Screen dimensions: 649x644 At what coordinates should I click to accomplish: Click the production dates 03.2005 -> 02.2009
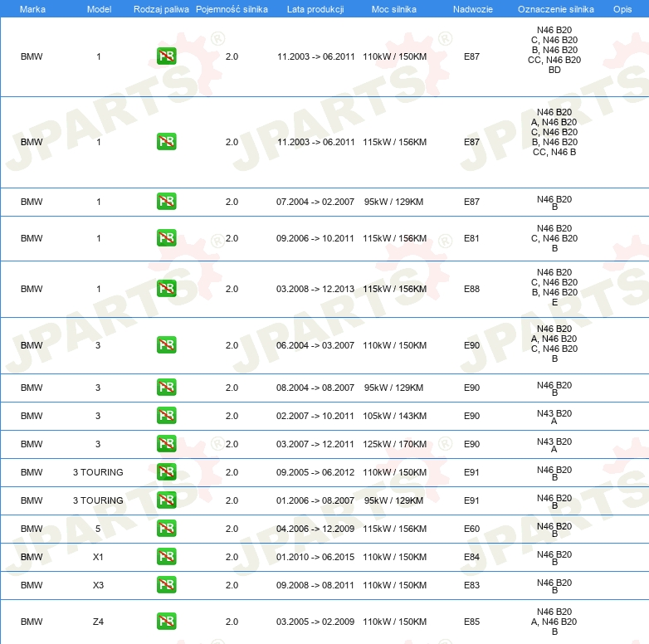point(315,622)
